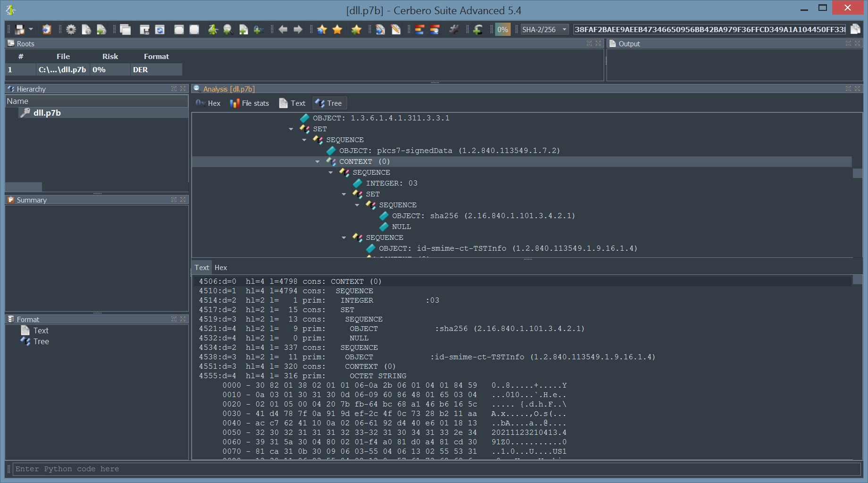The image size is (868, 483).
Task: Click the document-with-gear toolbar icon
Action: point(86,30)
